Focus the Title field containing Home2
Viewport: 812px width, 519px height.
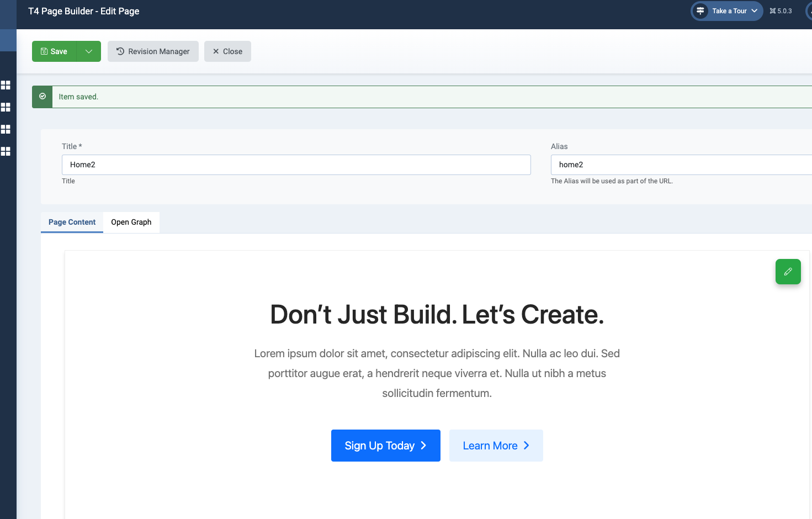[296, 165]
